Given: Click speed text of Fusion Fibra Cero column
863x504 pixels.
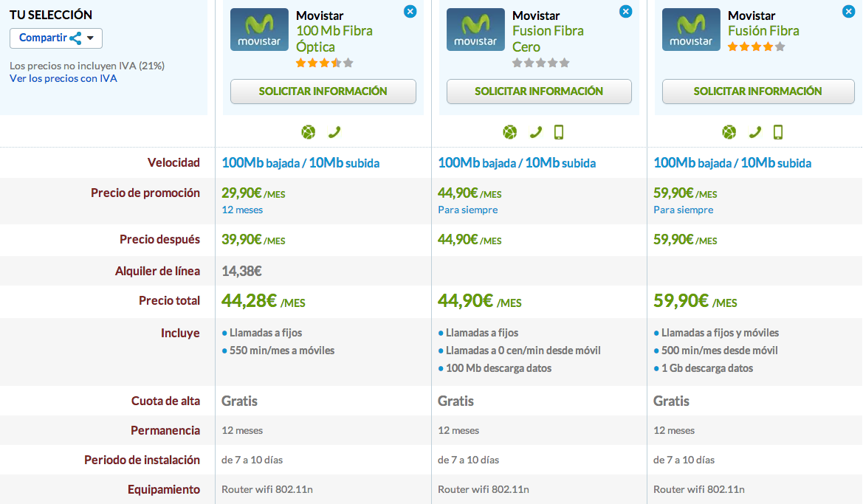Looking at the screenshot, I should point(517,163).
